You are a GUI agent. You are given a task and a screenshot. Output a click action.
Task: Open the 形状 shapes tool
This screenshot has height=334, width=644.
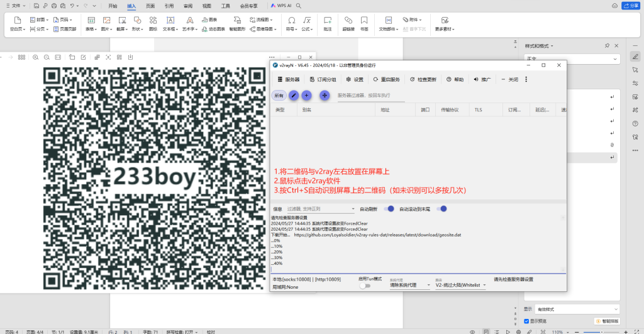coord(137,24)
